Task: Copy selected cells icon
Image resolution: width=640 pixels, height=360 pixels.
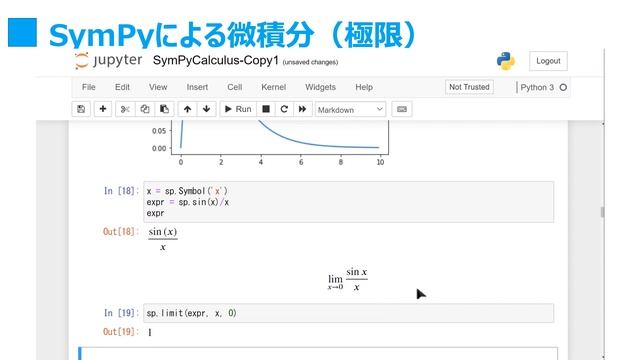Action: [144, 109]
